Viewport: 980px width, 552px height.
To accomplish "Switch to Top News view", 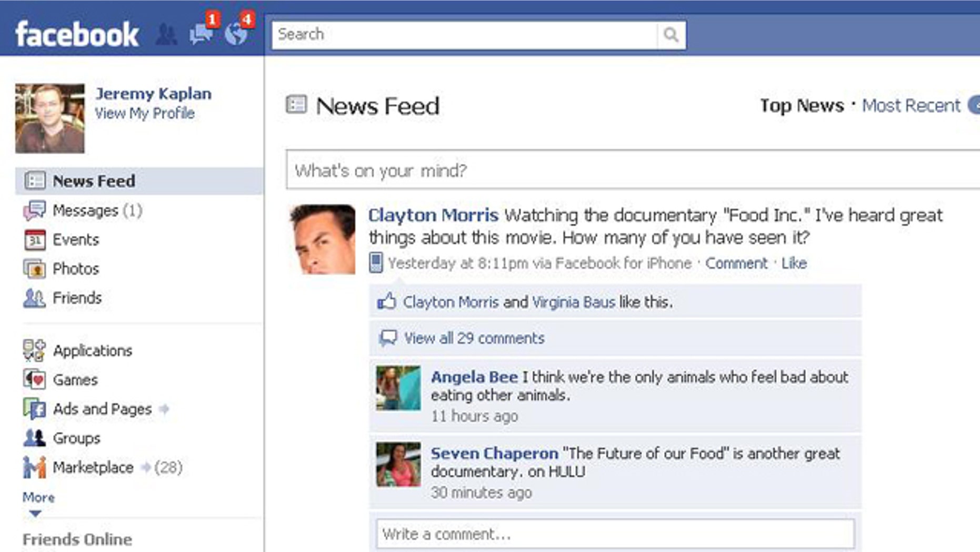I will click(x=802, y=106).
